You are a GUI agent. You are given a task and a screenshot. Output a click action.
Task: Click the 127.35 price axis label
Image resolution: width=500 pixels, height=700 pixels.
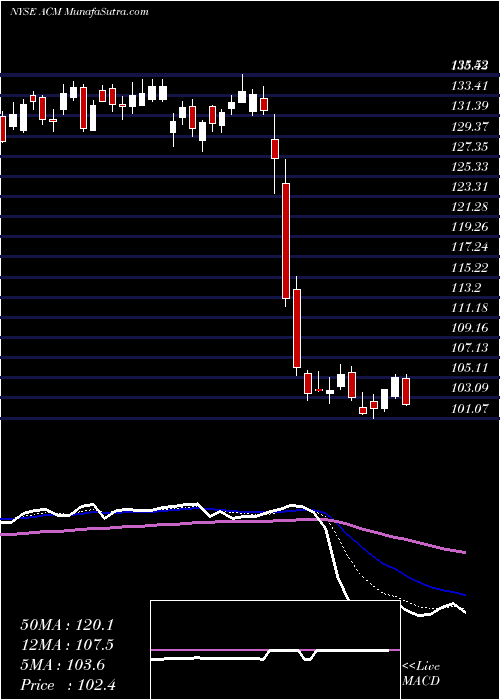(470, 146)
